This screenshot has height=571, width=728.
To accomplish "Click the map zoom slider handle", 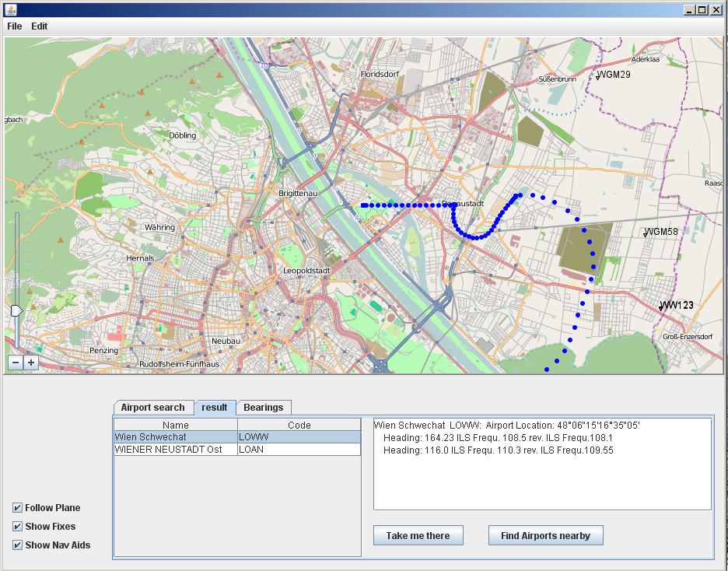I will tap(16, 310).
